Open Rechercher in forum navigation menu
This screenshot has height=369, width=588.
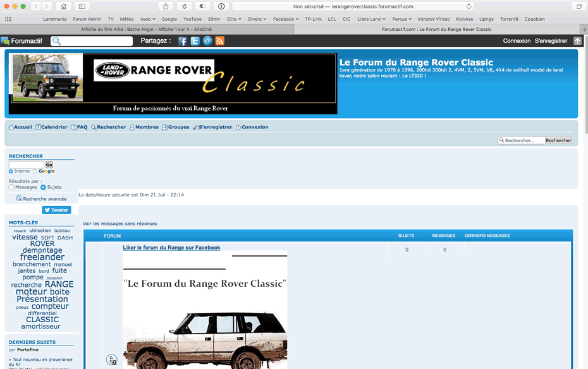(x=108, y=127)
